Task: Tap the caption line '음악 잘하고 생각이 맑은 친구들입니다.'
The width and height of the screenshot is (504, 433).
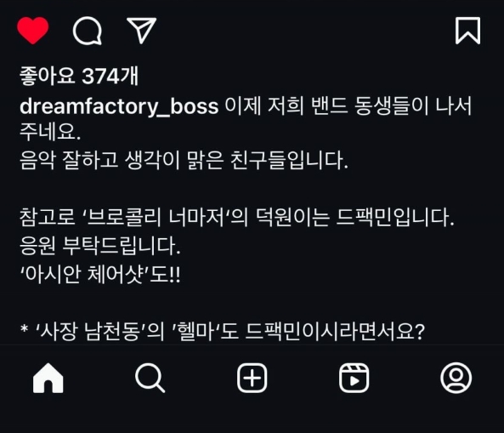Action: click(184, 160)
